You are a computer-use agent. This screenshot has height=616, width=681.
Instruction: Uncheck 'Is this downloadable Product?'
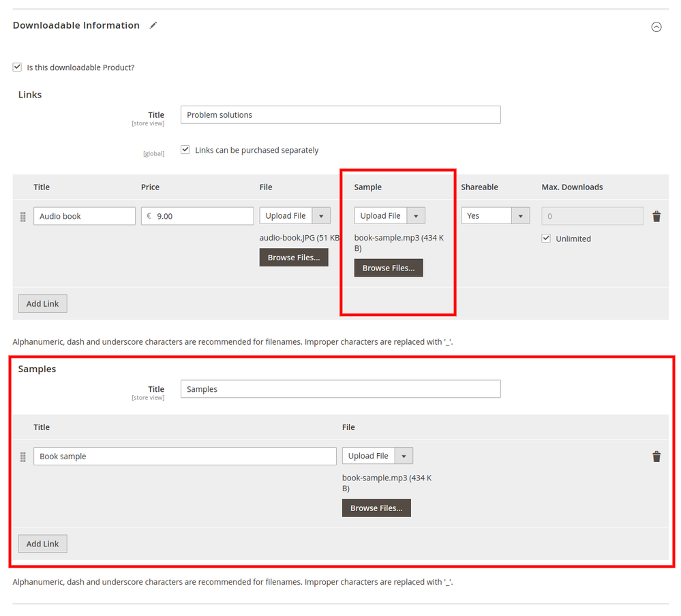click(x=17, y=67)
